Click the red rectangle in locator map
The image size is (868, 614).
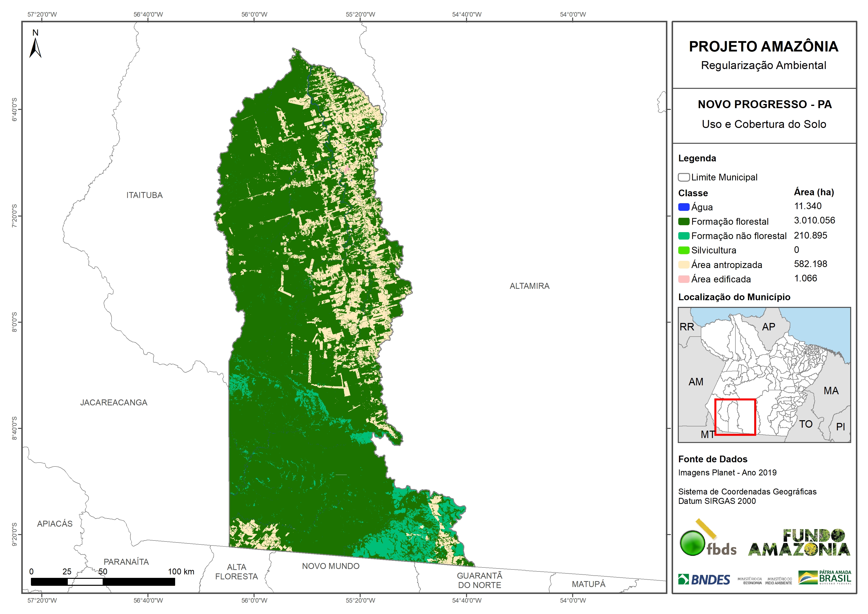click(x=735, y=417)
